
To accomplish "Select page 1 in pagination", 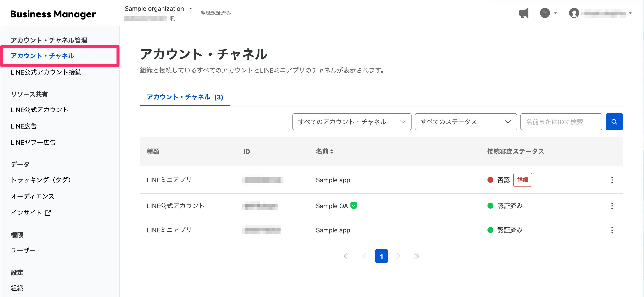I will pyautogui.click(x=381, y=256).
